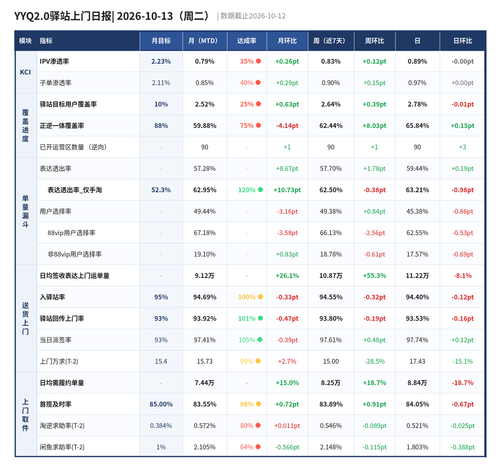Click the red dot next to 25% achievement
The width and height of the screenshot is (500, 467).
click(x=258, y=104)
